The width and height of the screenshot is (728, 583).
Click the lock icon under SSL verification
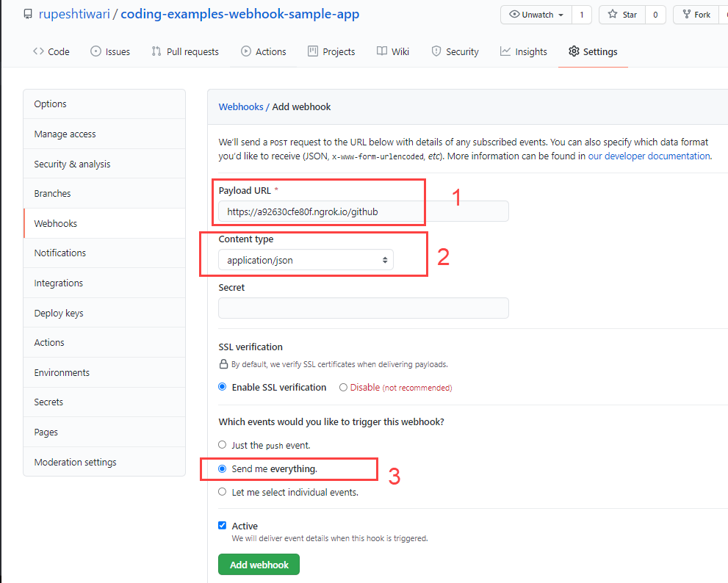click(x=223, y=364)
